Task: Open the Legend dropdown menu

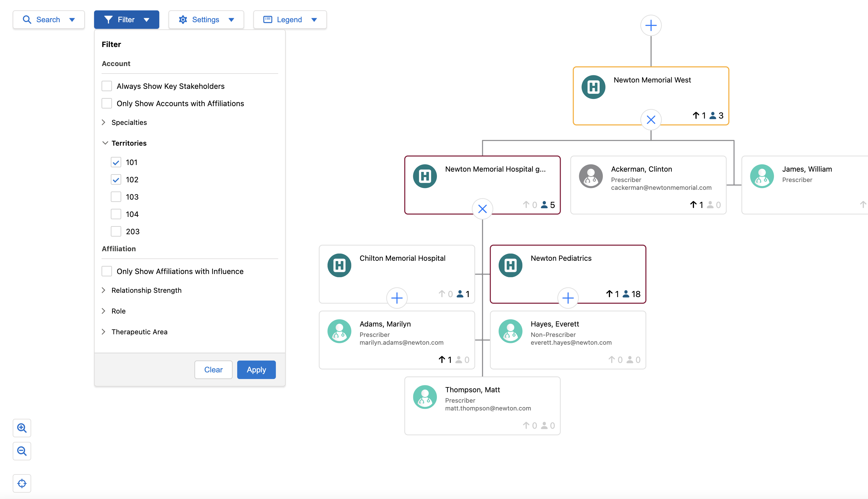Action: tap(290, 20)
